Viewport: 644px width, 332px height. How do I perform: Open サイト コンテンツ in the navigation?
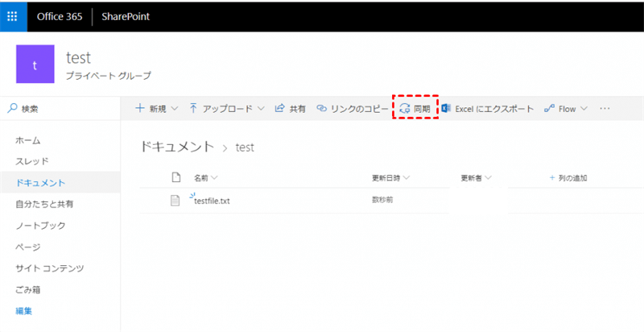pos(50,268)
